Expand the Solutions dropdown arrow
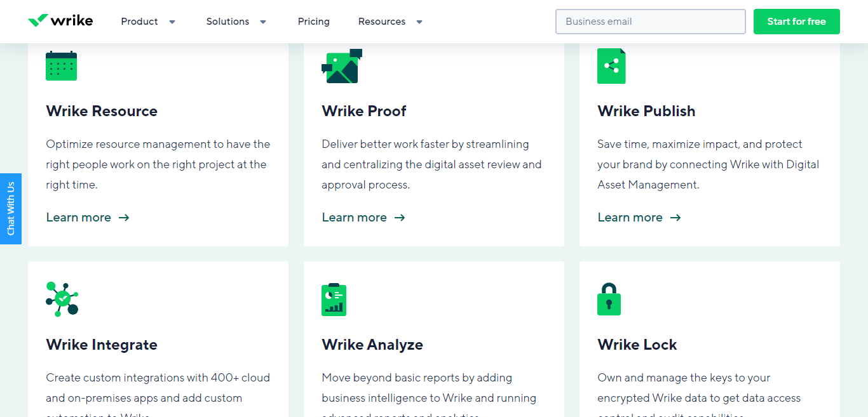This screenshot has height=417, width=868. pyautogui.click(x=263, y=22)
